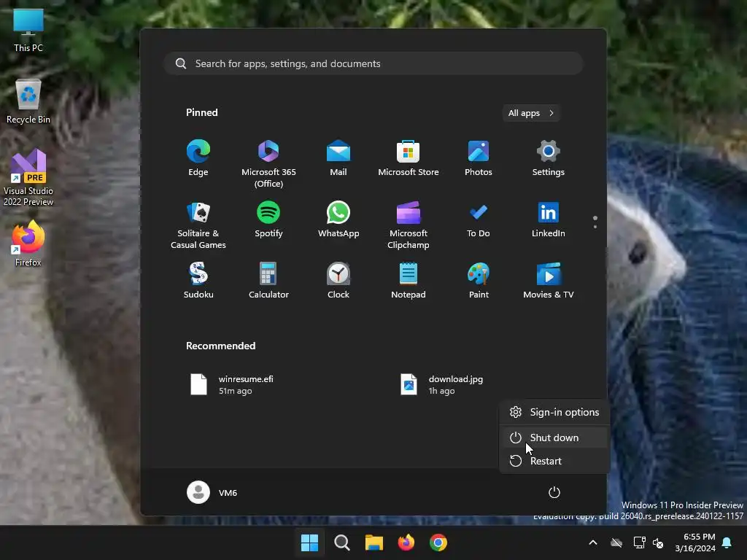747x560 pixels.
Task: Open the notifications bell
Action: pyautogui.click(x=727, y=542)
